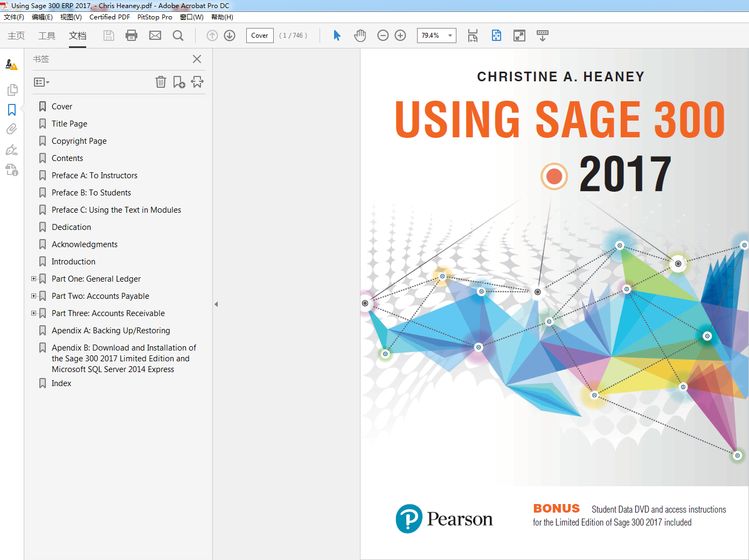The image size is (749, 560).
Task: Select Part One: General Ledger bookmark
Action: pos(96,279)
